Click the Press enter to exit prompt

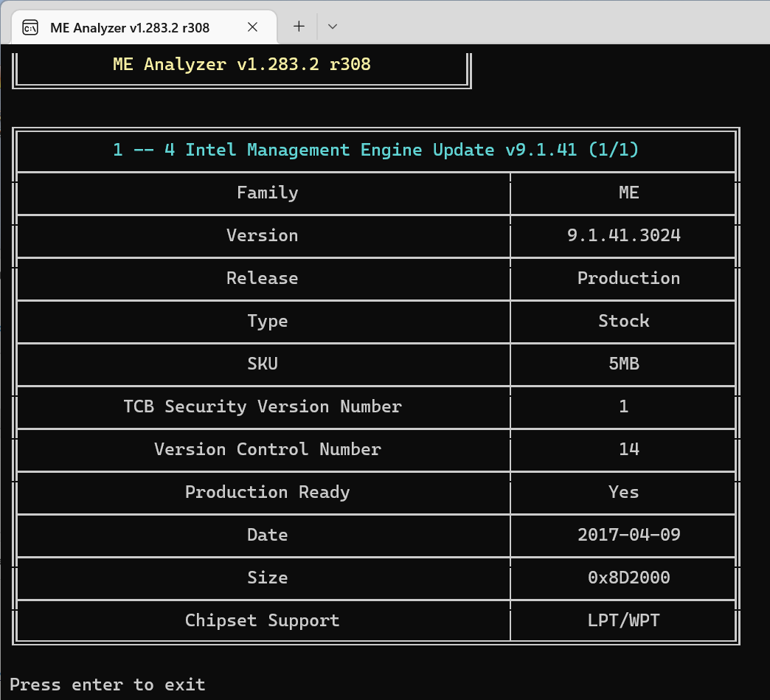[108, 685]
